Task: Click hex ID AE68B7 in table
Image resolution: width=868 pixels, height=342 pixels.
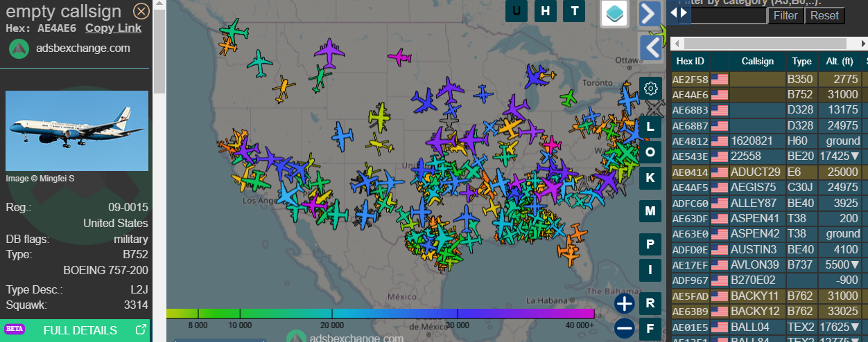Action: click(690, 125)
